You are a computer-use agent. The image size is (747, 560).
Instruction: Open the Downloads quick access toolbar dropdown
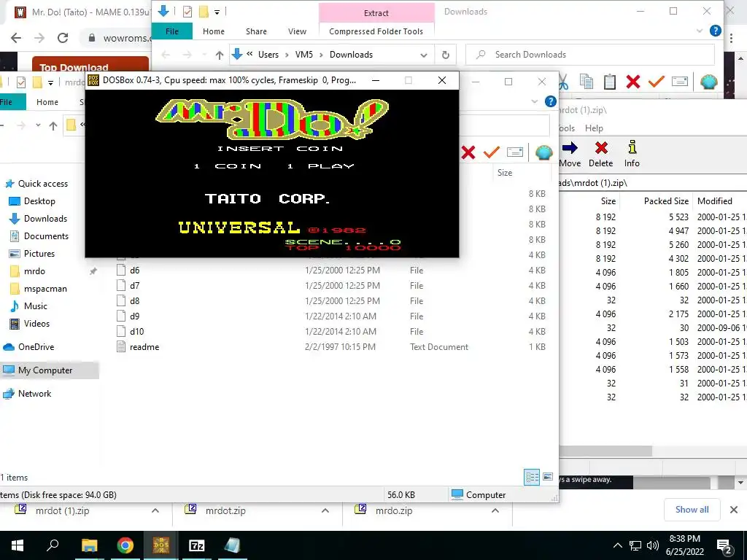[x=217, y=12]
